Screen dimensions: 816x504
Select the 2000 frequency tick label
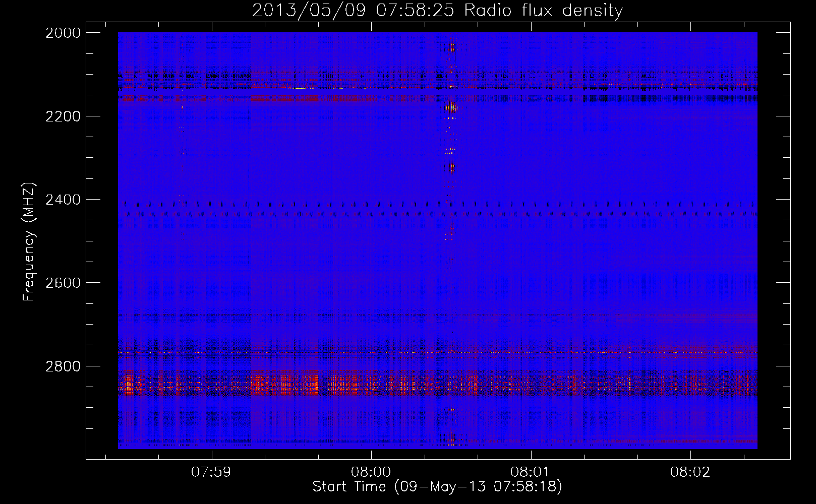63,33
